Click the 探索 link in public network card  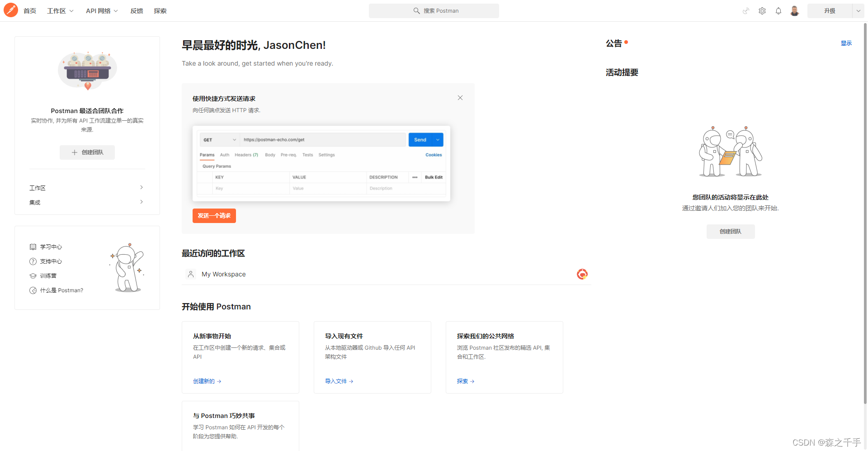(x=466, y=381)
